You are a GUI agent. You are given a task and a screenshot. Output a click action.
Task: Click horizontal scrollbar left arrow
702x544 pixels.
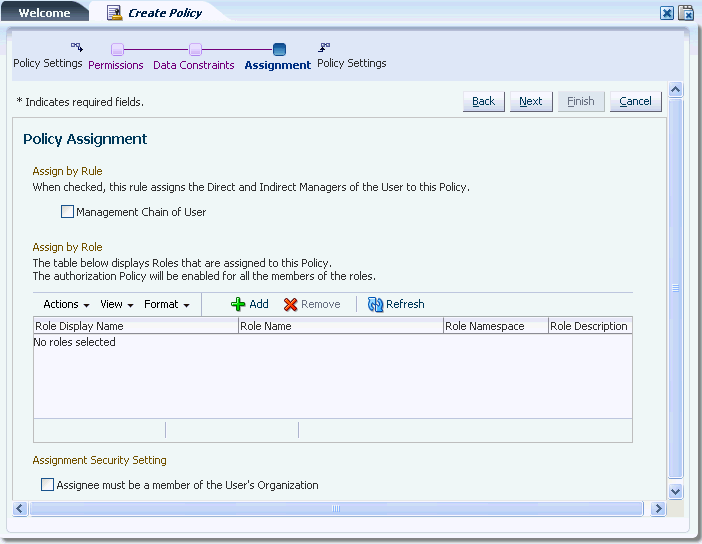point(20,508)
